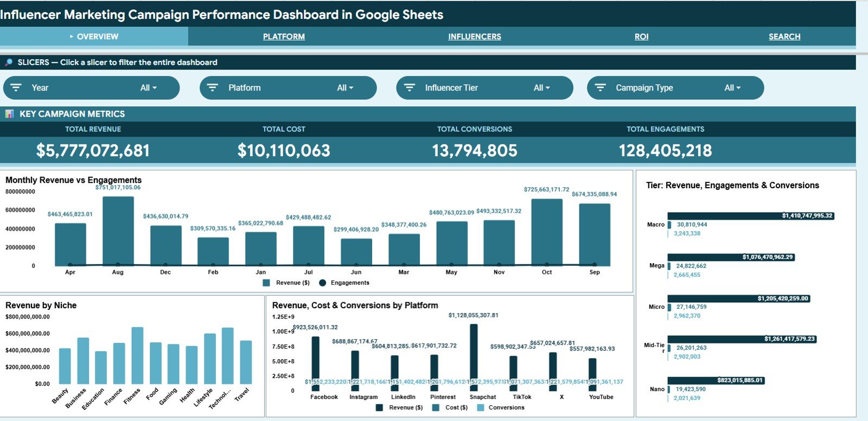Click the Influencer Tier slicer filter icon
Image resolution: width=868 pixels, height=421 pixels.
[x=410, y=87]
